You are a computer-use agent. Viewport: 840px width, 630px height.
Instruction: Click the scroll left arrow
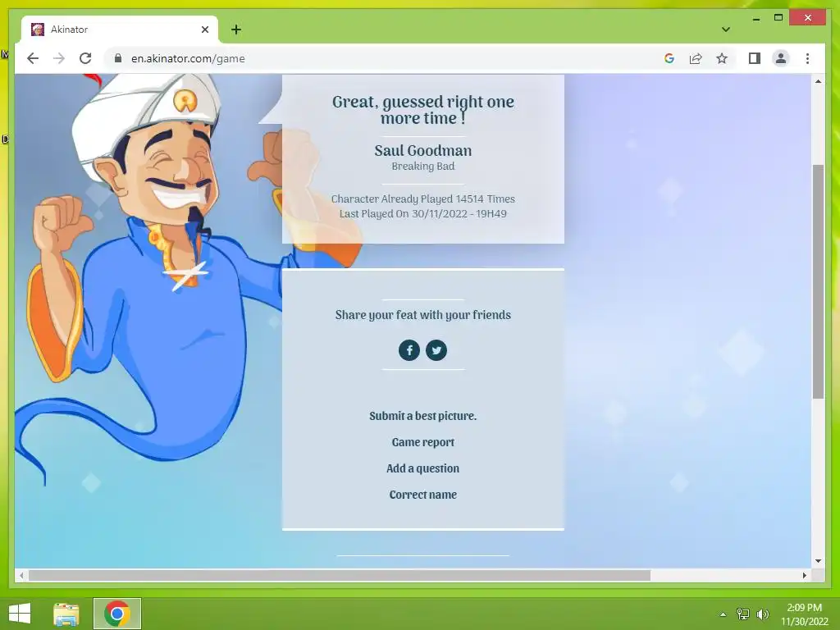coord(21,575)
